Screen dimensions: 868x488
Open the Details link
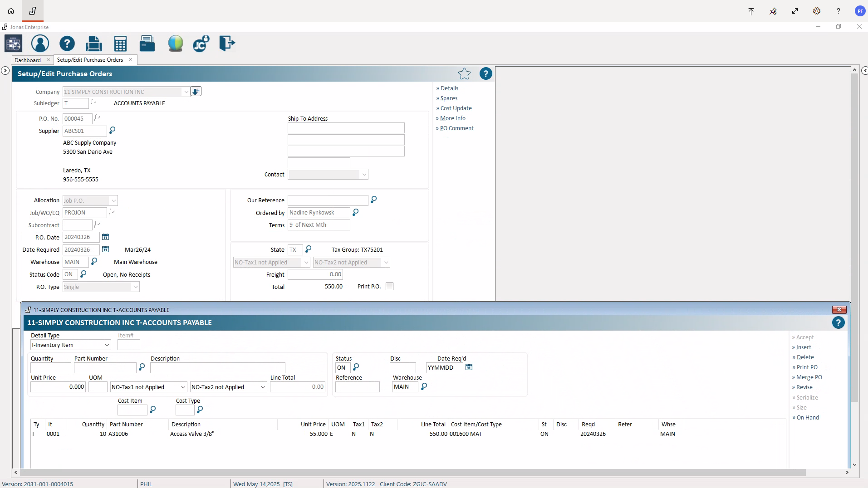click(x=449, y=88)
